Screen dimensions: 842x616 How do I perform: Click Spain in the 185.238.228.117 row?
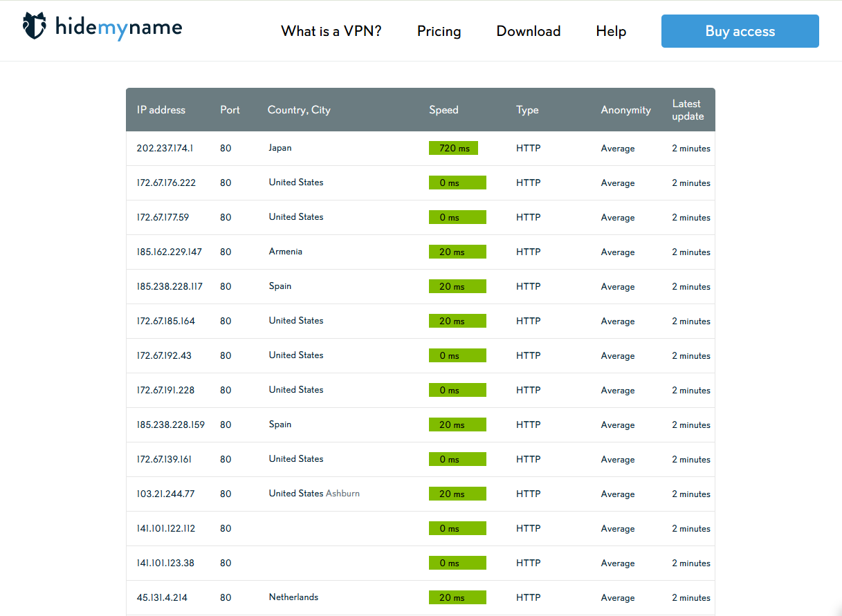[x=280, y=286]
